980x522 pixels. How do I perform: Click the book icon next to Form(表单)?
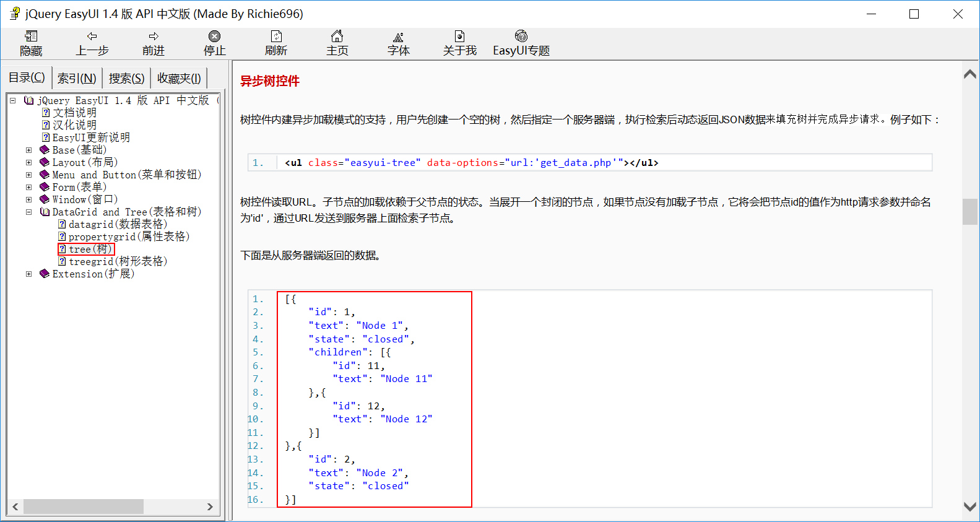(x=45, y=187)
